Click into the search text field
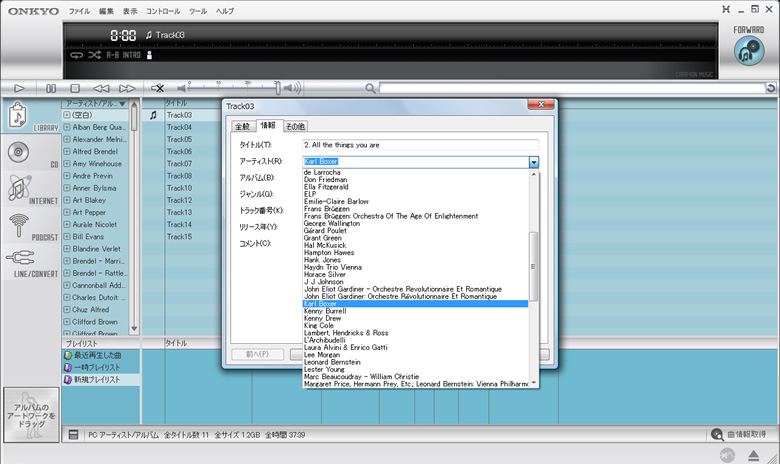This screenshot has height=464, width=780. point(572,89)
